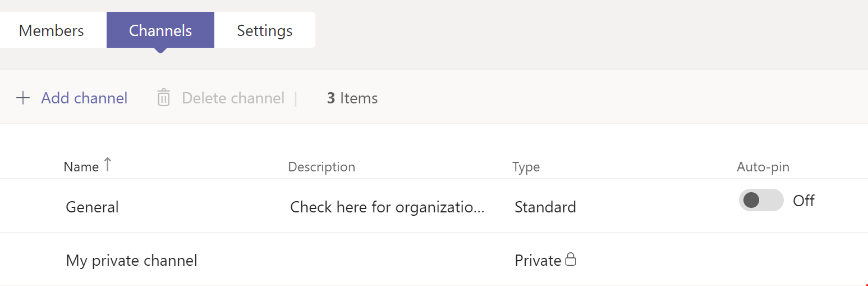Toggle Auto-pin switch for General channel
Image resolution: width=868 pixels, height=286 pixels.
coord(761,200)
